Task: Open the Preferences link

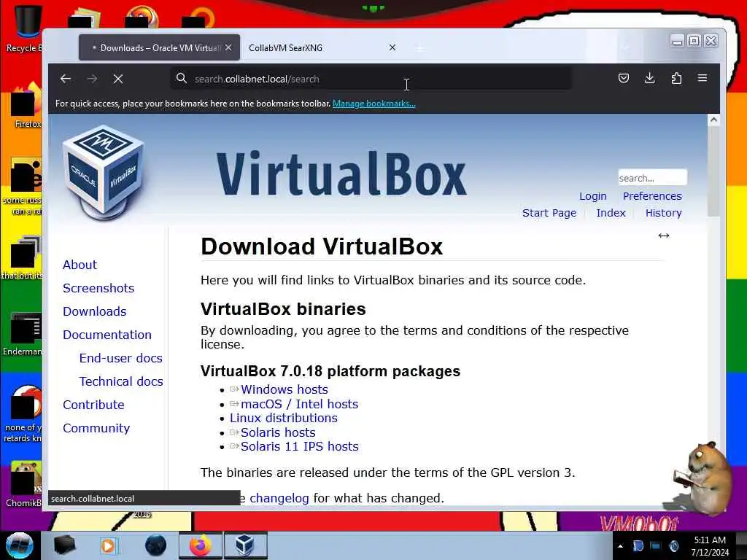Action: [652, 196]
